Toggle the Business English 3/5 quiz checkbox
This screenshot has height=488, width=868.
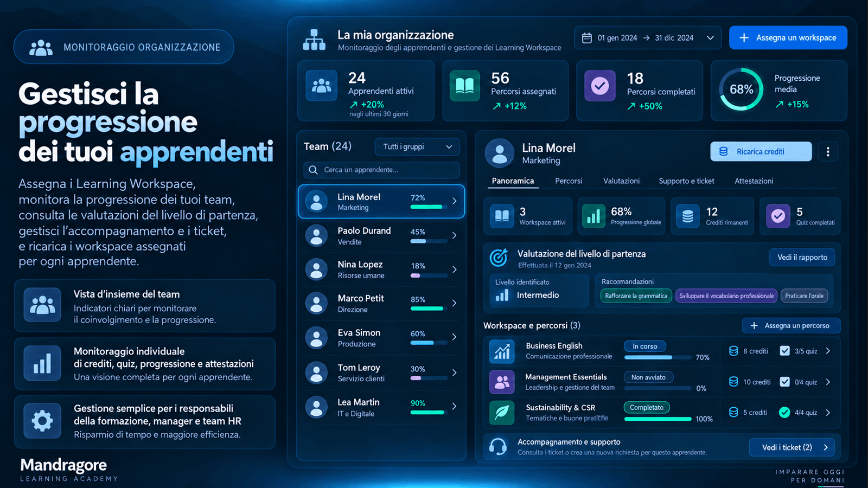(784, 351)
